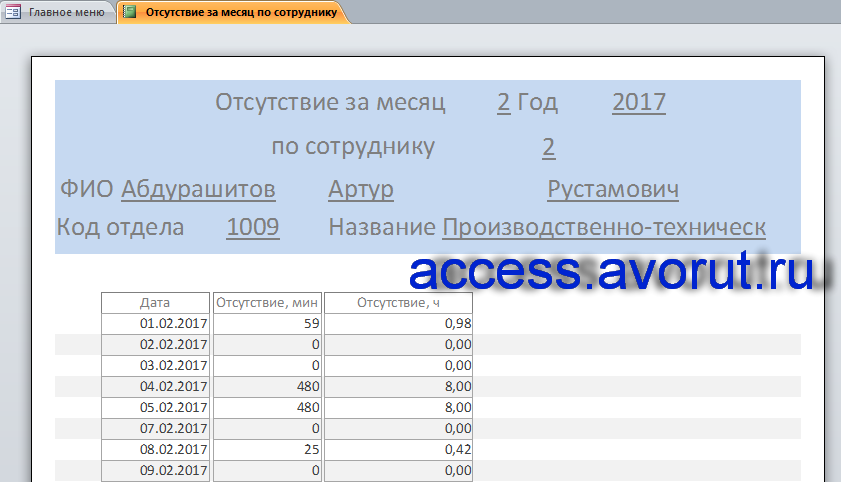Click date cell 09.02.2017
841x482 pixels.
156,470
